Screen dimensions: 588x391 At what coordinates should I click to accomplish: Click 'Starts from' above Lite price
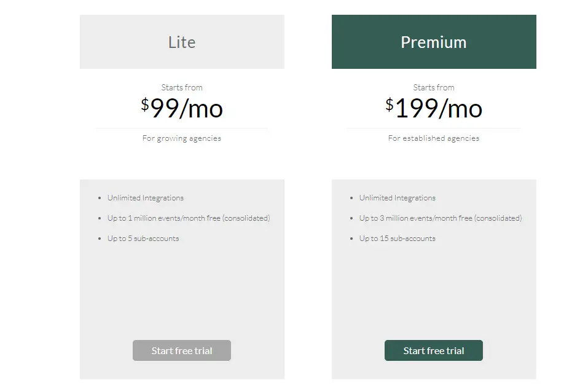tap(182, 87)
